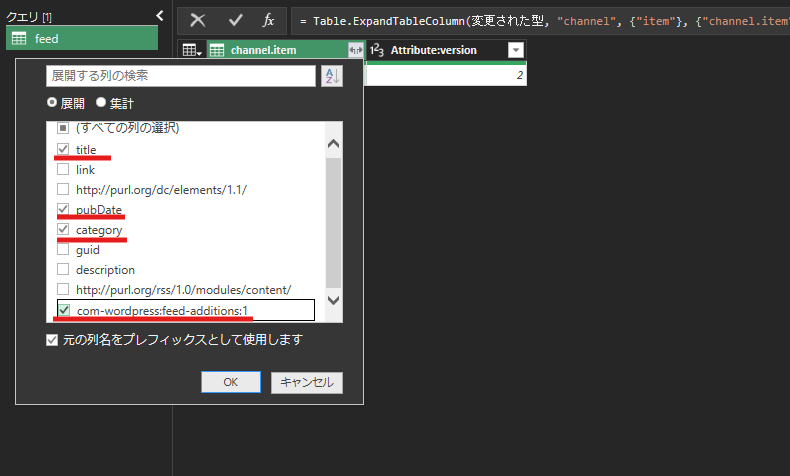Click the fx function icon
Image resolution: width=790 pixels, height=476 pixels.
tap(268, 20)
